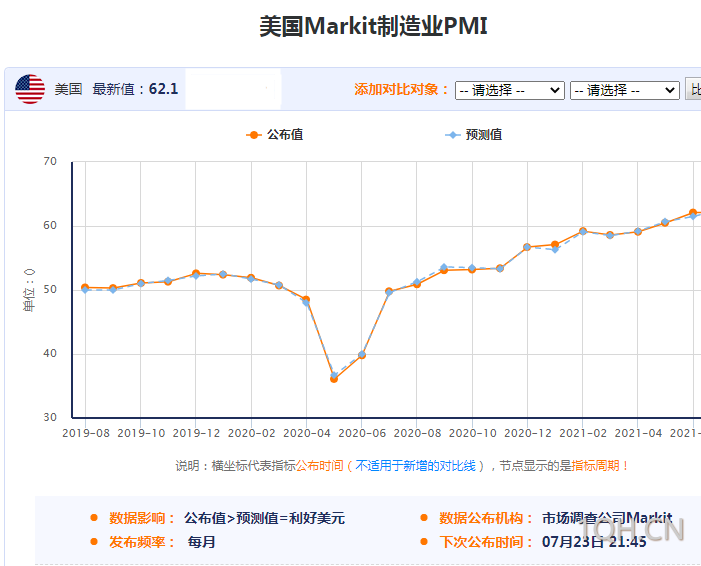Screen dimensions: 701x566
Task: Open the second 请选择 comparison dropdown
Action: tap(625, 90)
